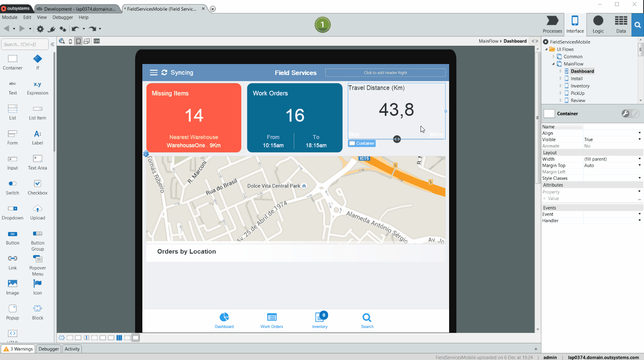This screenshot has height=360, width=644.
Task: Select the Button widget in the toolbox
Action: pyautogui.click(x=13, y=237)
